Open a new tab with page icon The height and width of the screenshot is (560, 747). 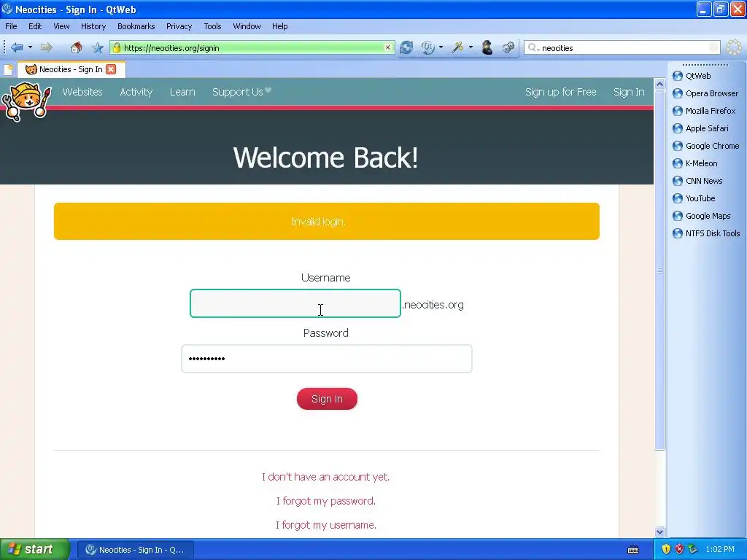[x=8, y=69]
